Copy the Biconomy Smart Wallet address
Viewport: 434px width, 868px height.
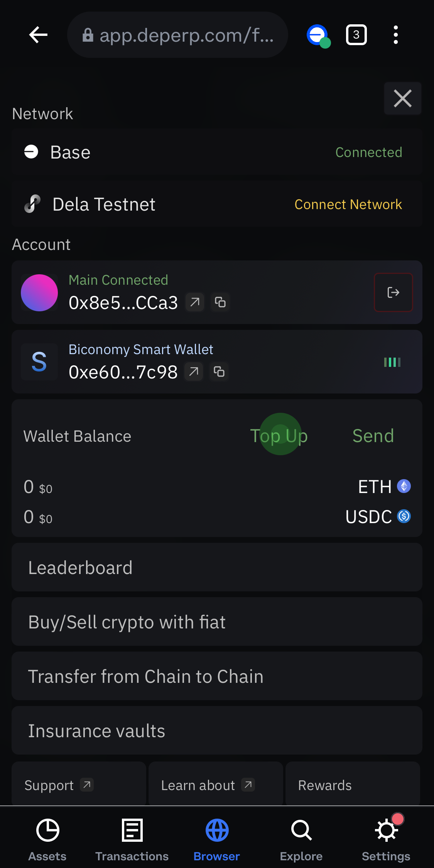click(219, 372)
